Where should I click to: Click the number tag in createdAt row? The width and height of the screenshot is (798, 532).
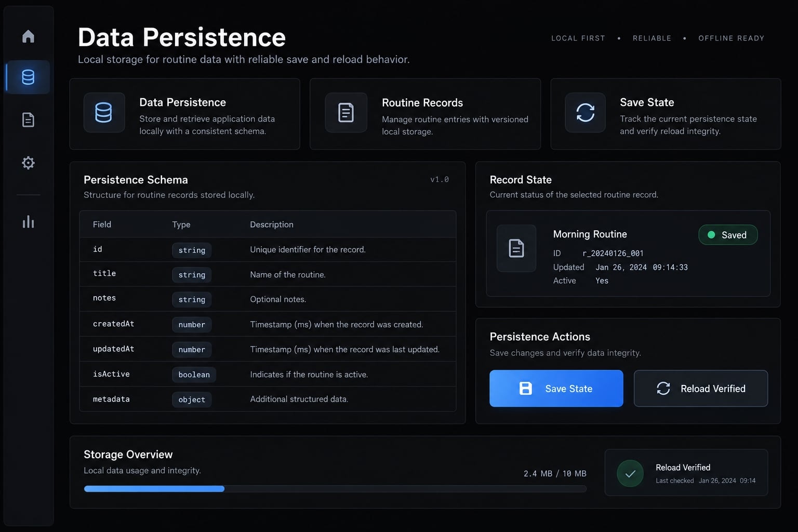(x=192, y=325)
